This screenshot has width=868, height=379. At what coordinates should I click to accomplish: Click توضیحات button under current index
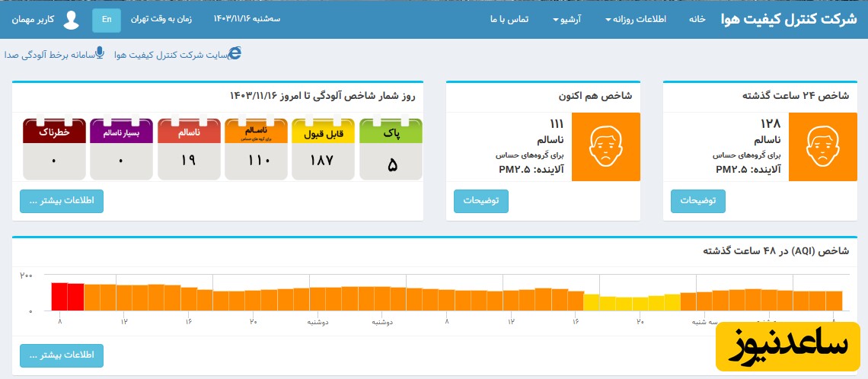481,201
